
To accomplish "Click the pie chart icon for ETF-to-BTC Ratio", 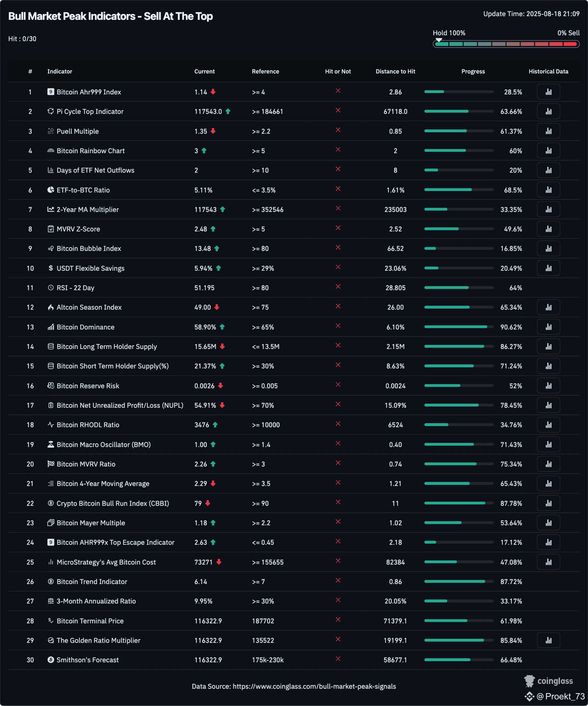I will pyautogui.click(x=51, y=190).
